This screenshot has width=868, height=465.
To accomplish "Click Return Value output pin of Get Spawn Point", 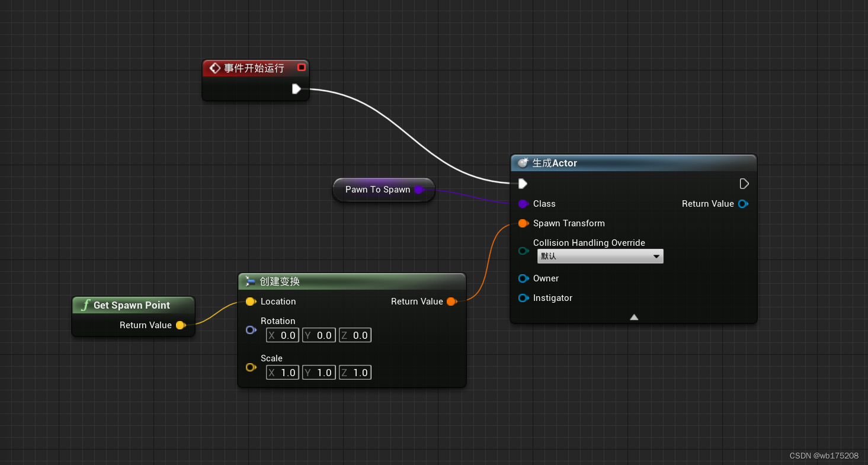I will 182,325.
